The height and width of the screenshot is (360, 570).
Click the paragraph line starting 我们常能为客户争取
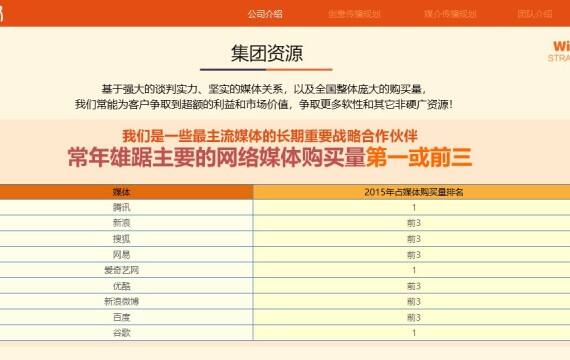(264, 105)
